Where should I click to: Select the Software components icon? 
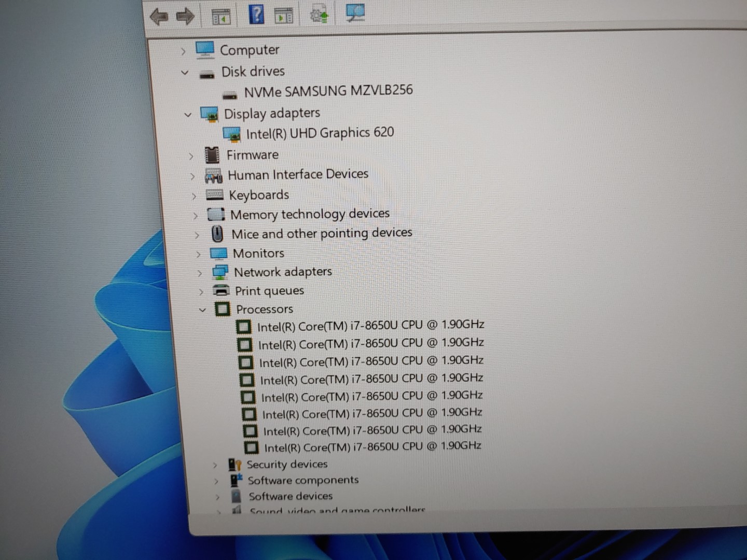click(236, 480)
